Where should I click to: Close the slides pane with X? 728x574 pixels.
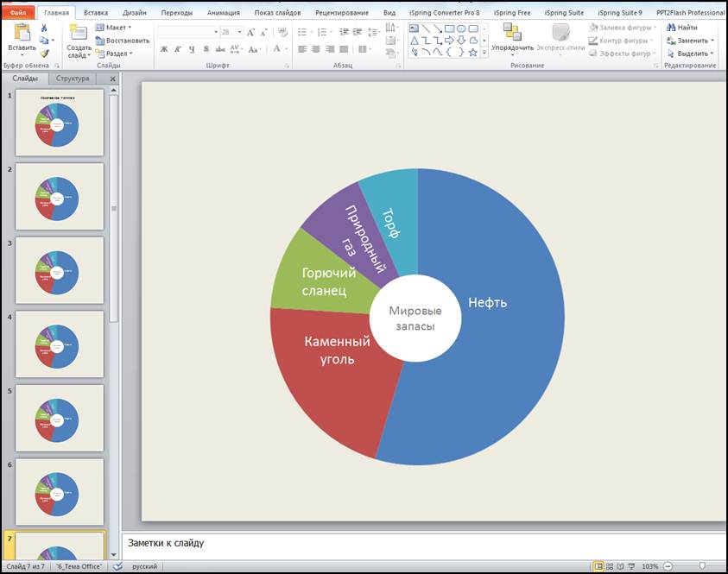[113, 79]
